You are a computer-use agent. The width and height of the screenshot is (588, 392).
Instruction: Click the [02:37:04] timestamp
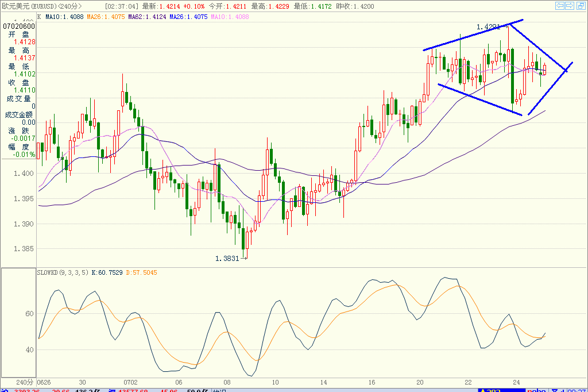coord(122,6)
